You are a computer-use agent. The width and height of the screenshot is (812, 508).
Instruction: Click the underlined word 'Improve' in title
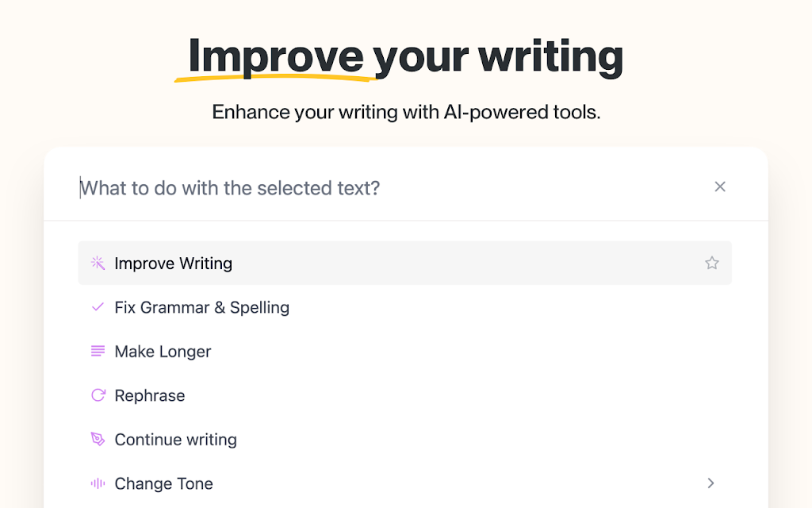275,57
